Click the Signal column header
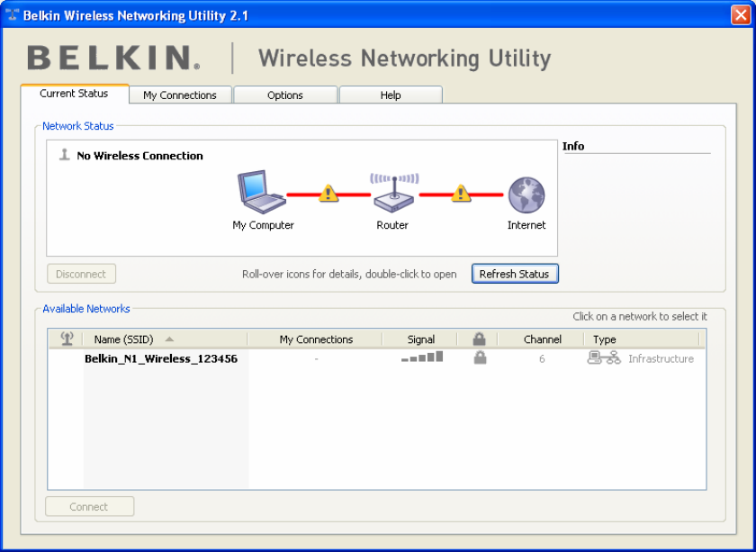 (421, 339)
